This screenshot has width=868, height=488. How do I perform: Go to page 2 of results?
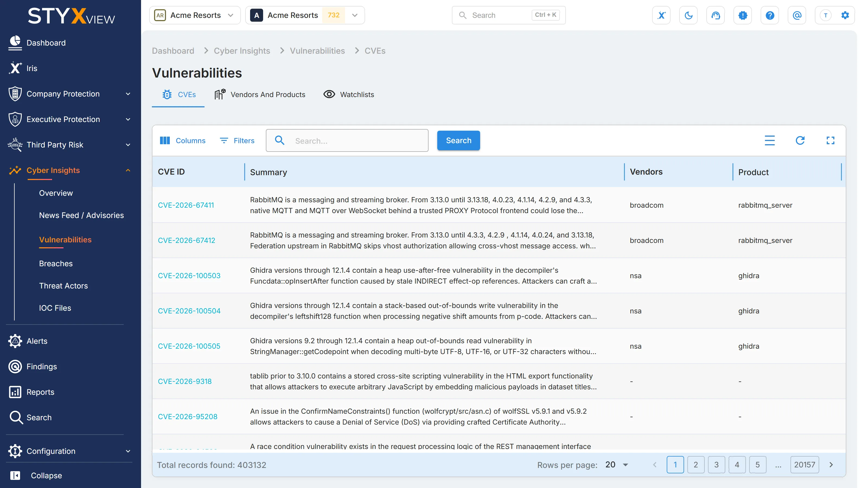(695, 465)
